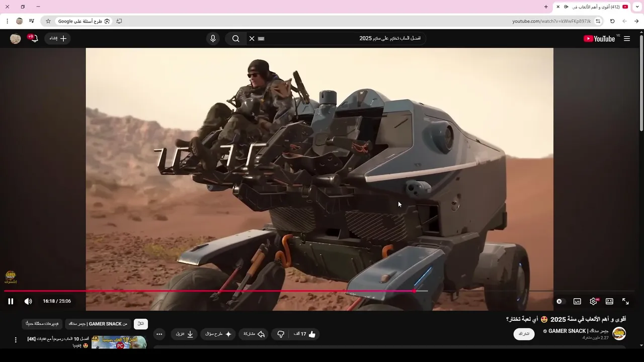Seek on the red video progress bar
This screenshot has width=644, height=362.
[209, 291]
